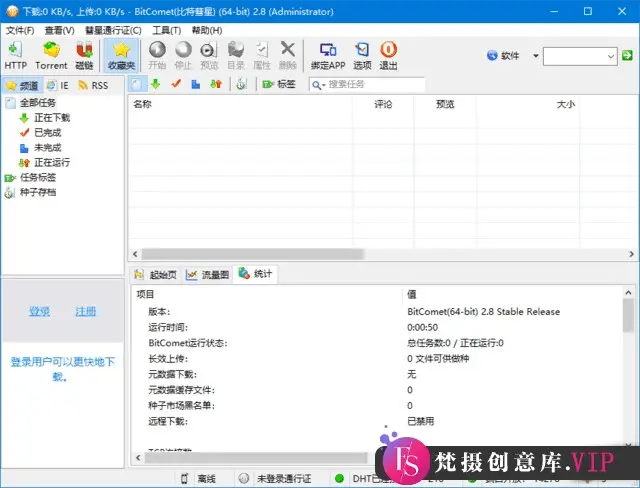Click BitComet(64-bit) 2.8 Stable Release value
Screen dimensions: 640x488
point(483,312)
